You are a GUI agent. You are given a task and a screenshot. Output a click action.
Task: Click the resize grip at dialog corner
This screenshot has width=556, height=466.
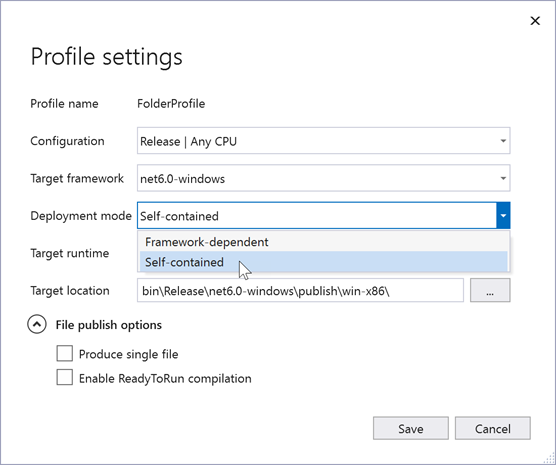548,458
